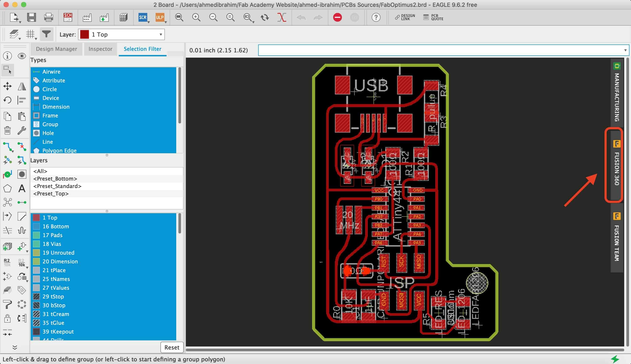Image resolution: width=631 pixels, height=364 pixels.
Task: Open the Layer dropdown showing 1 Top
Action: point(121,34)
